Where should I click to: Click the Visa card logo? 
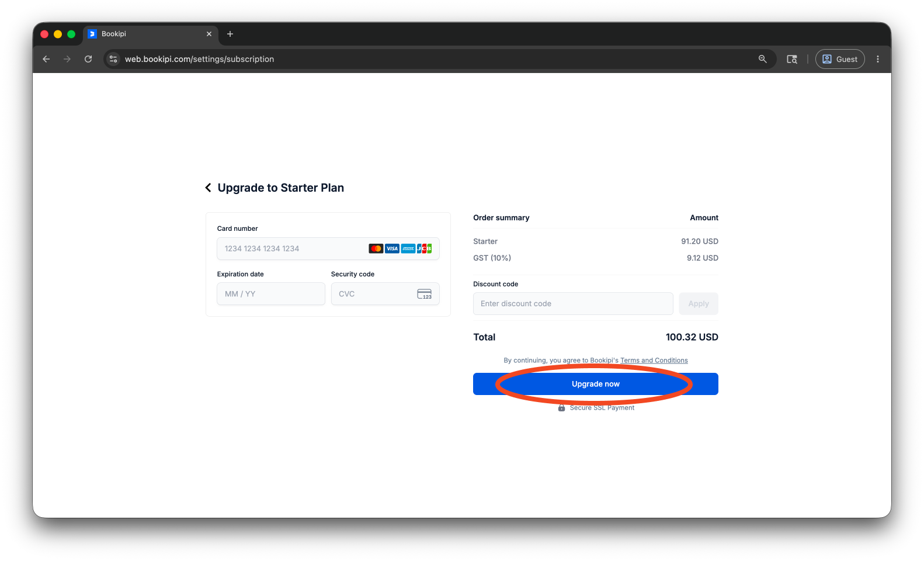coord(392,248)
